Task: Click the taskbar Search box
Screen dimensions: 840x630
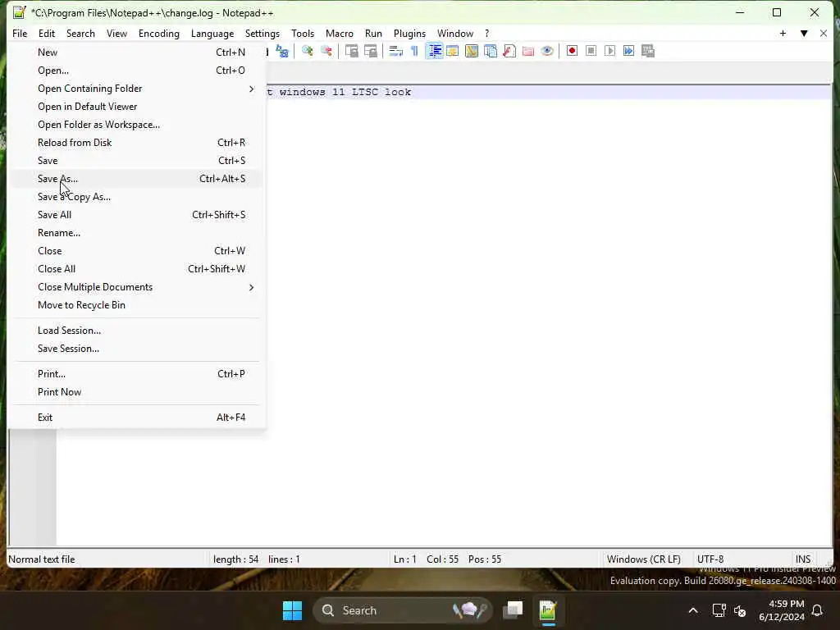Action: (402, 610)
